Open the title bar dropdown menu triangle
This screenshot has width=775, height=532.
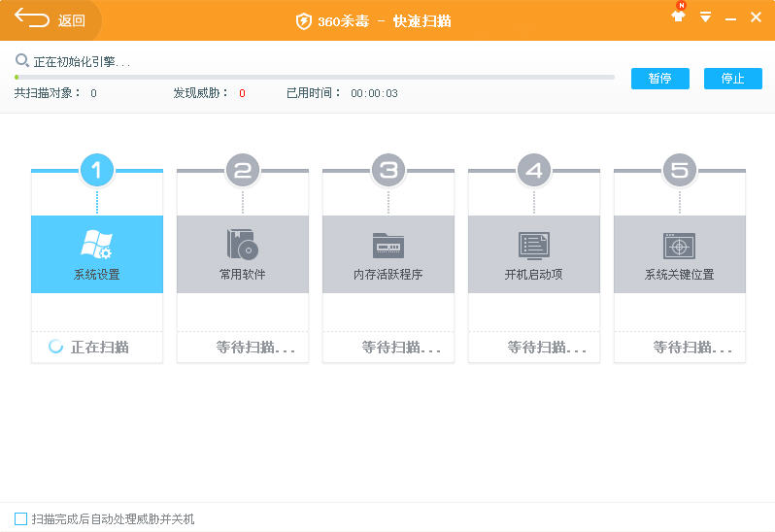(705, 17)
